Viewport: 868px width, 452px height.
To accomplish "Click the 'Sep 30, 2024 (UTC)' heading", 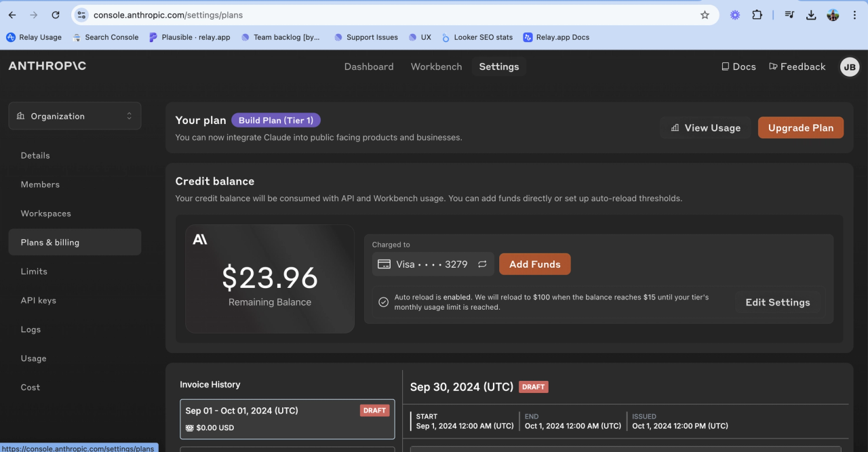I will click(462, 387).
